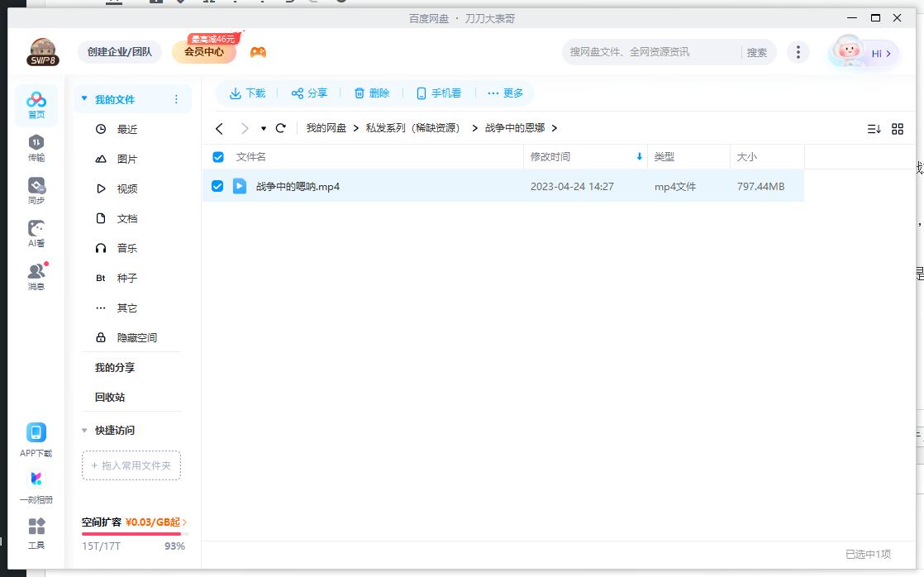
Task: Open the navigation history dropdown arrow
Action: pyautogui.click(x=264, y=128)
